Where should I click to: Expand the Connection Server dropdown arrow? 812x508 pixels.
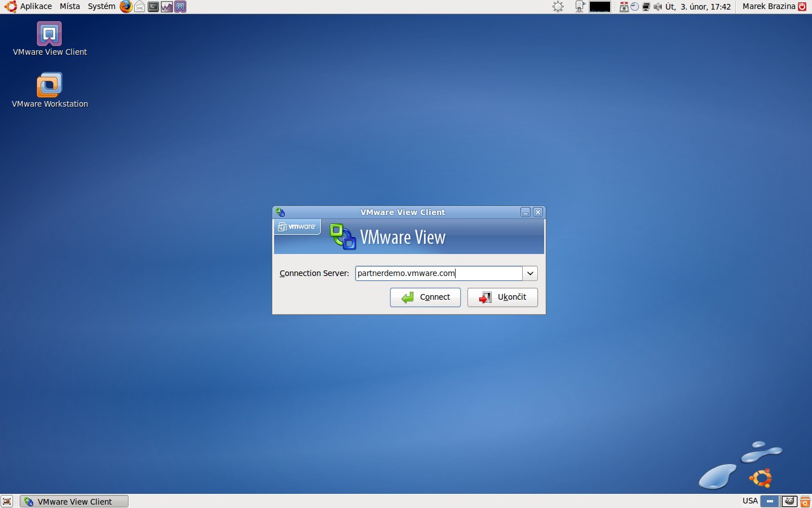pyautogui.click(x=530, y=274)
